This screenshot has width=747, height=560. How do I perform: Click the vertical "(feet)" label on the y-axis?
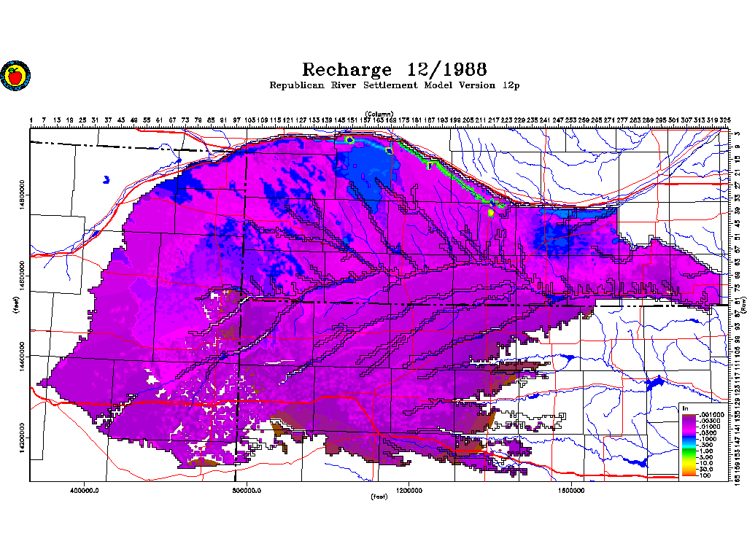pyautogui.click(x=17, y=305)
